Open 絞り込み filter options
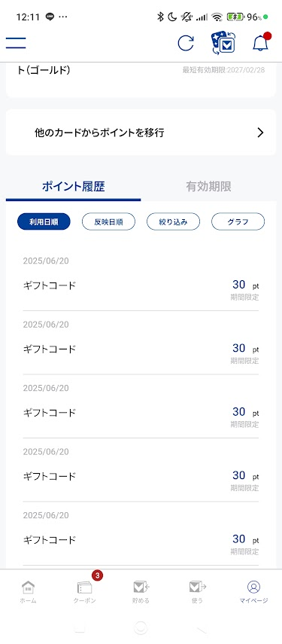282x644 pixels. [174, 221]
